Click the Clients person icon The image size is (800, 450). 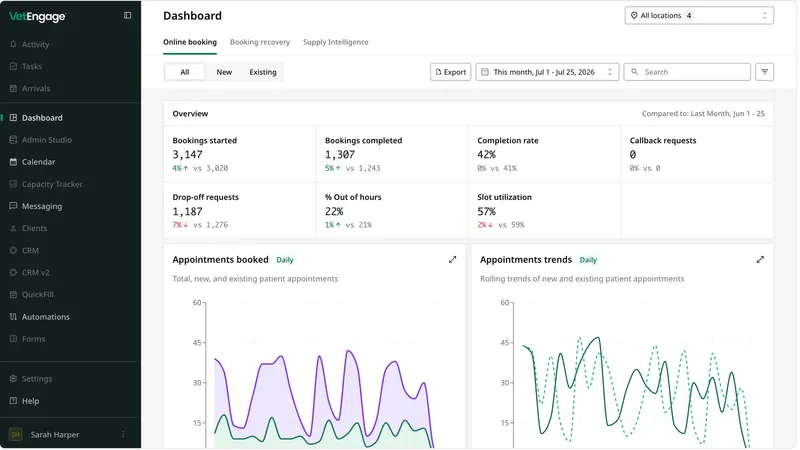13,228
